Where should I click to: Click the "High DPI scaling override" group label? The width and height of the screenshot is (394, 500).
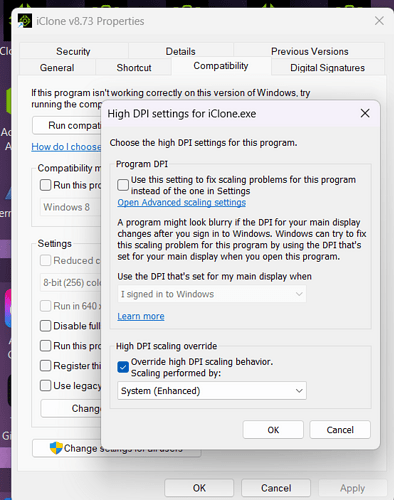click(166, 346)
